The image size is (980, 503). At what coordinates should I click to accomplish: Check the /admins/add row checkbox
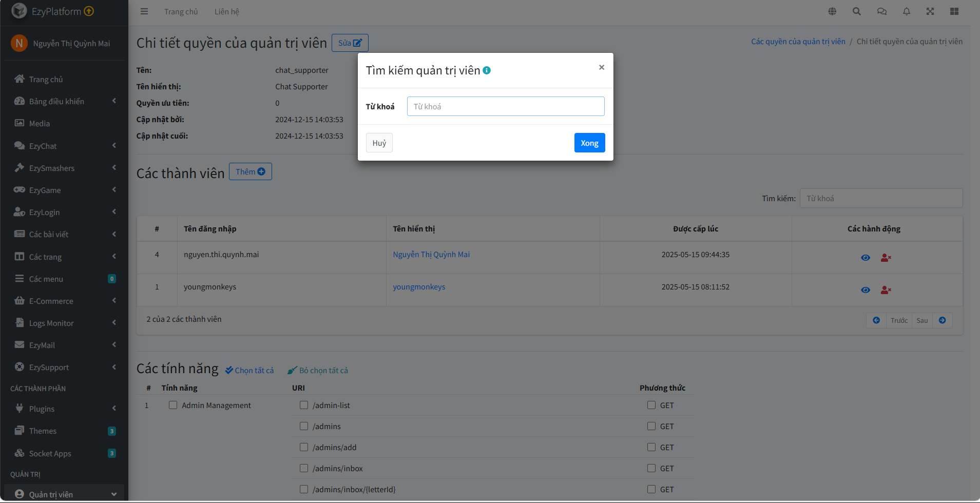(x=304, y=447)
